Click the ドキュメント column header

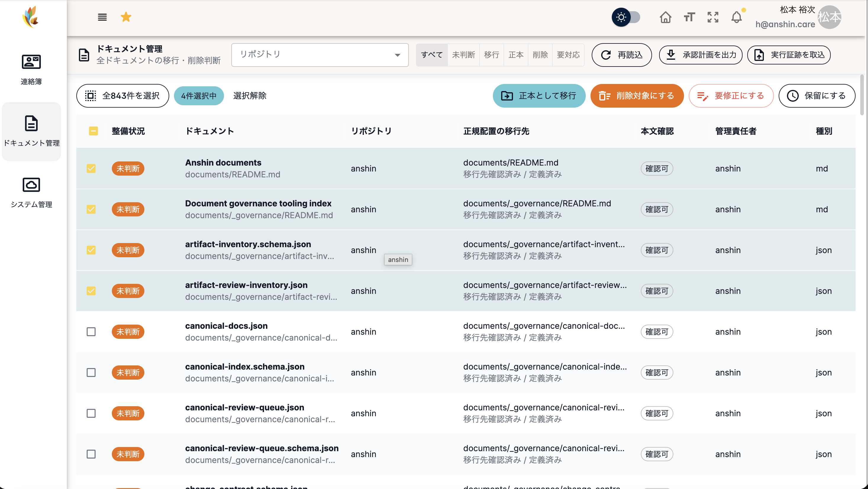[209, 131]
